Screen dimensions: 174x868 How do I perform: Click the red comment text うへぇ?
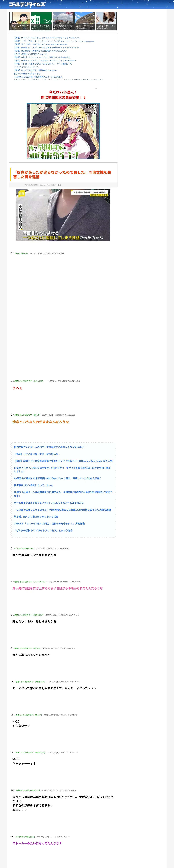(17, 388)
